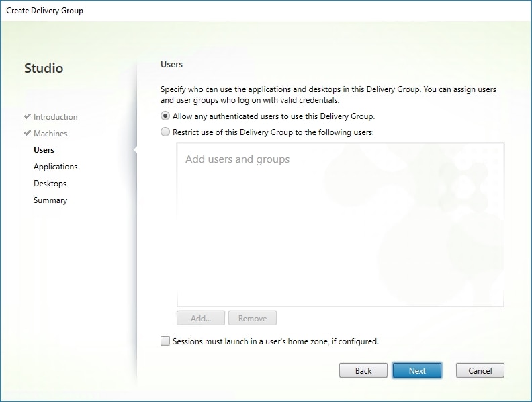Select the Users step in sidebar
Screen dimensions: 532x402
coord(44,150)
